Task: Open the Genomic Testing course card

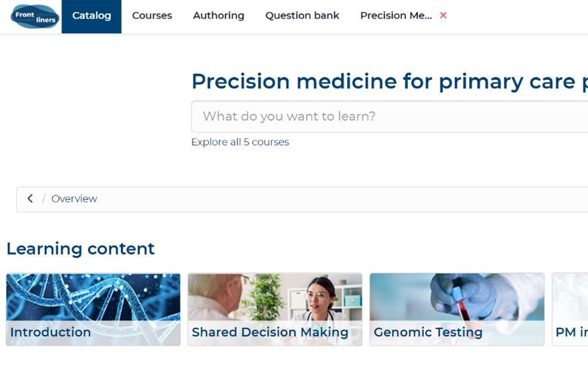Action: (457, 310)
